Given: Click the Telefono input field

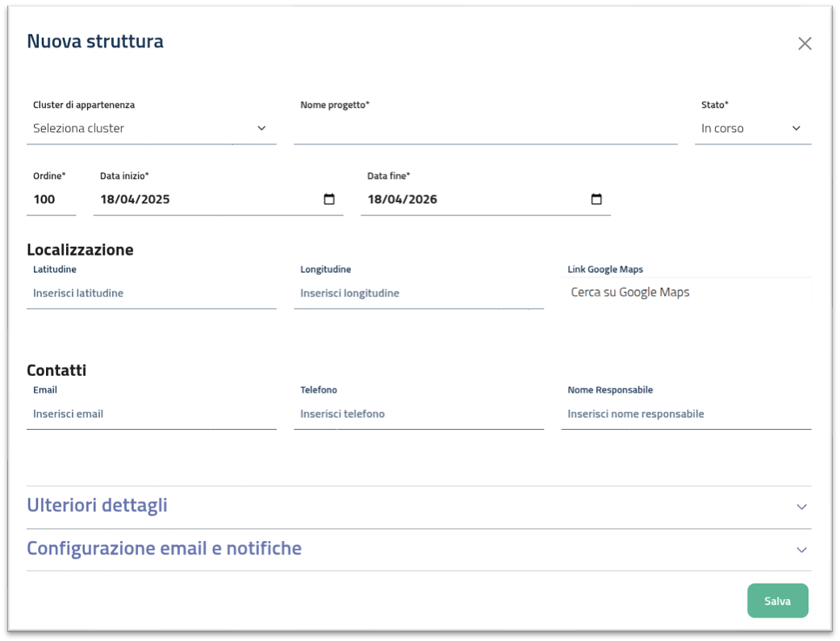Looking at the screenshot, I should pos(418,414).
